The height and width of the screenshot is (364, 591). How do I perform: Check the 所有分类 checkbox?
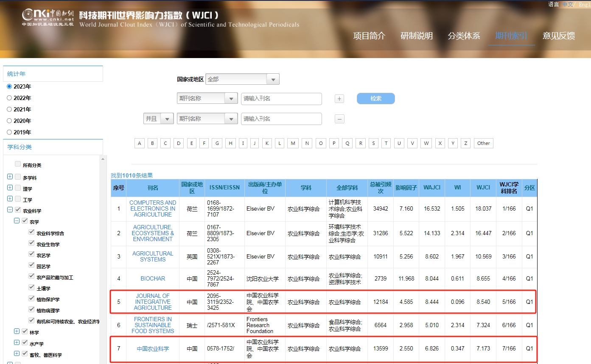[x=18, y=164]
